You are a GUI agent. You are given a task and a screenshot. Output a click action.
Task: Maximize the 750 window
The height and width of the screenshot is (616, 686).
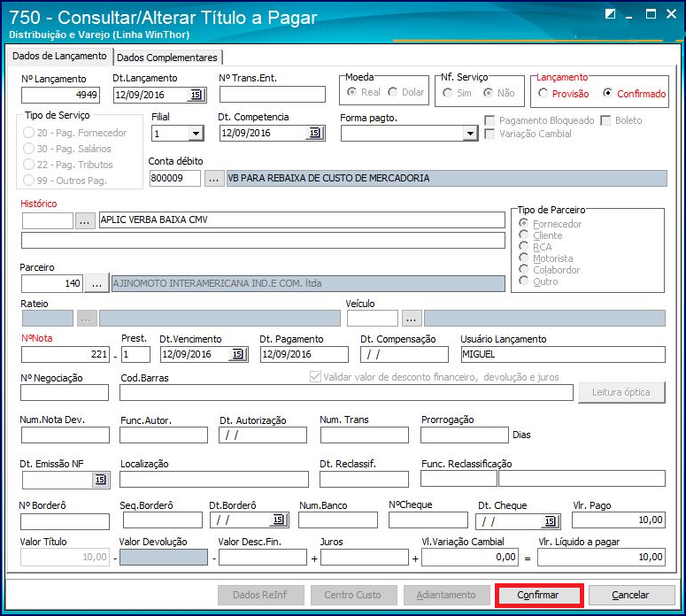(651, 14)
